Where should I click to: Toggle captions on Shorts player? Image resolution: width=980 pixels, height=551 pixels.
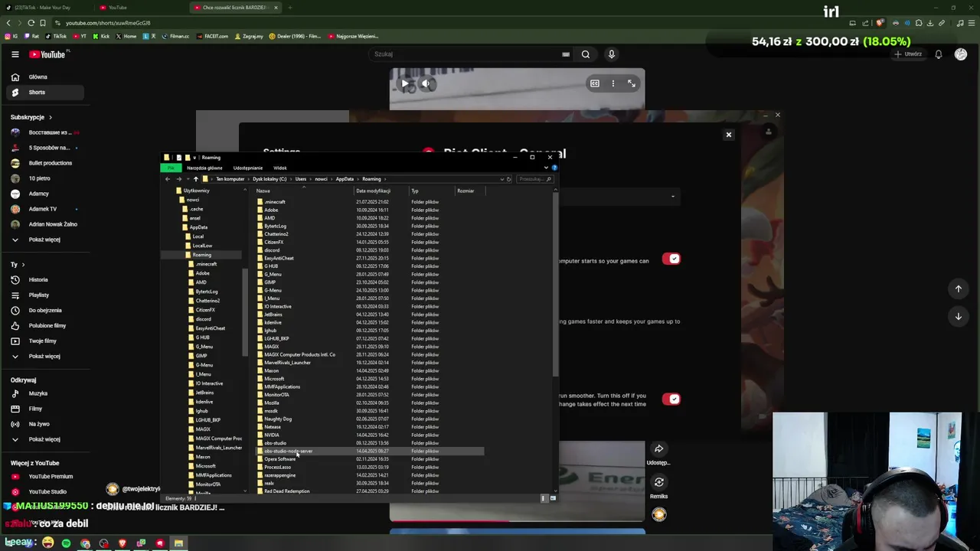(x=595, y=83)
